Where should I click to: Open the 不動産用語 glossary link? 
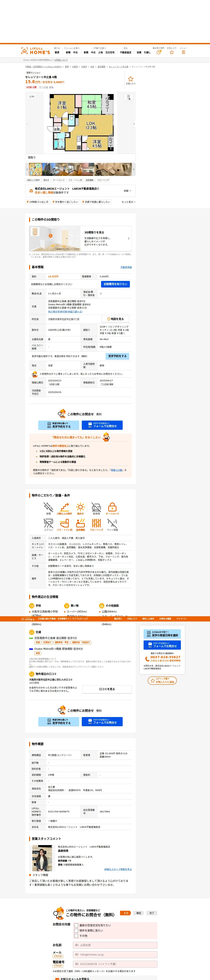pyautogui.click(x=126, y=267)
